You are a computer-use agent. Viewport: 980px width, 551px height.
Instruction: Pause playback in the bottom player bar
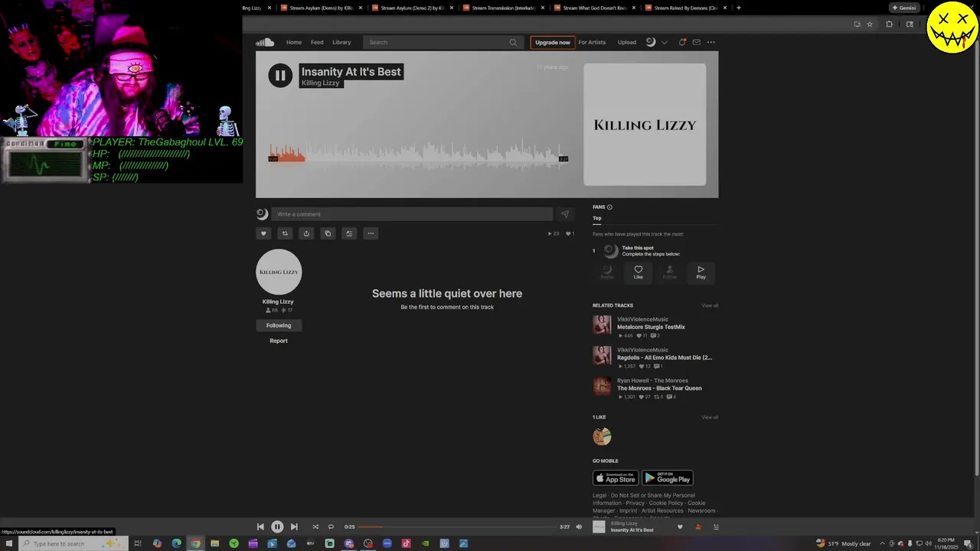tap(277, 527)
